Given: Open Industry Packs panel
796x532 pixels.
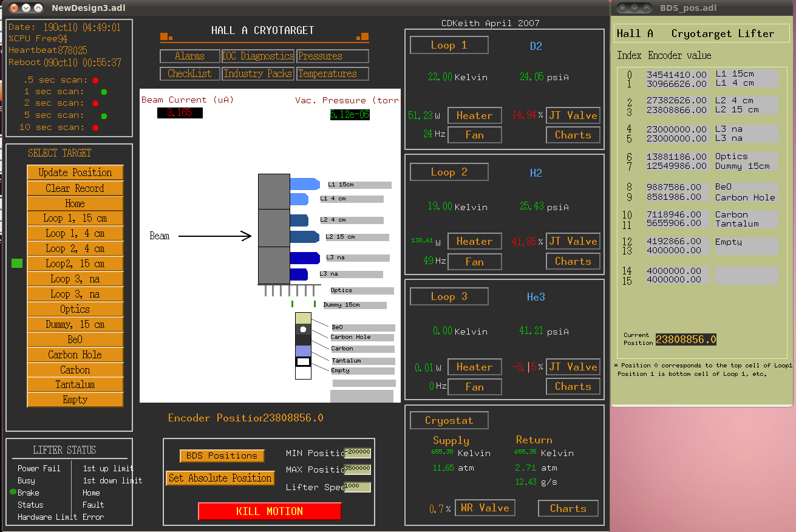Looking at the screenshot, I should click(258, 73).
